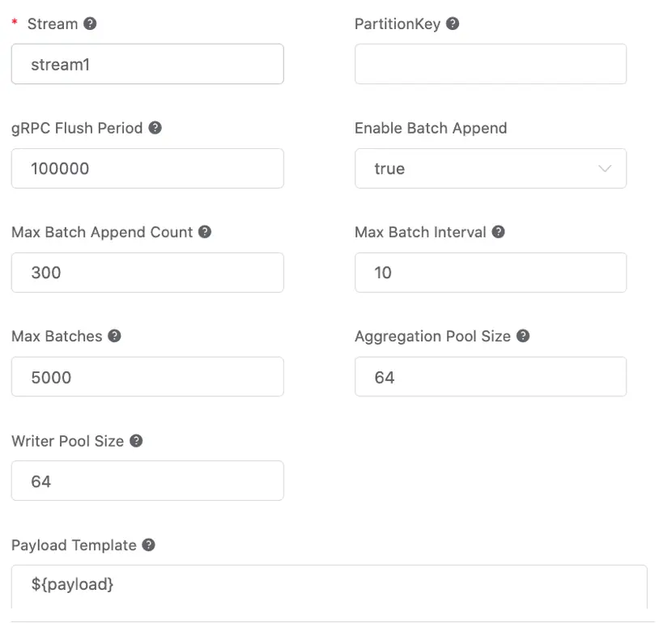The height and width of the screenshot is (623, 672).
Task: Show Max Batch Append Count help tooltip
Action: click(x=205, y=232)
